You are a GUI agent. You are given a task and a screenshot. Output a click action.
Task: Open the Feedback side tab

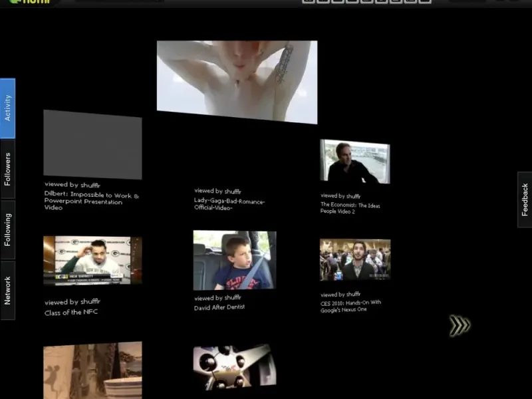[525, 199]
